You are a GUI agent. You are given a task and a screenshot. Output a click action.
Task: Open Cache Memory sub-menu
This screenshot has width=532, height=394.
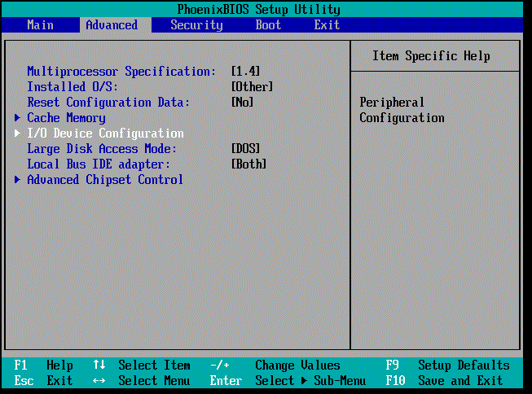click(66, 118)
